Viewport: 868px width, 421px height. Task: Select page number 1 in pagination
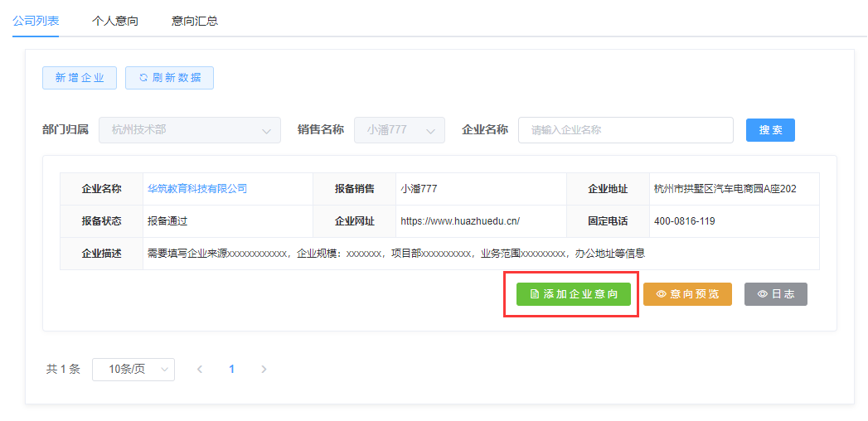tap(231, 370)
